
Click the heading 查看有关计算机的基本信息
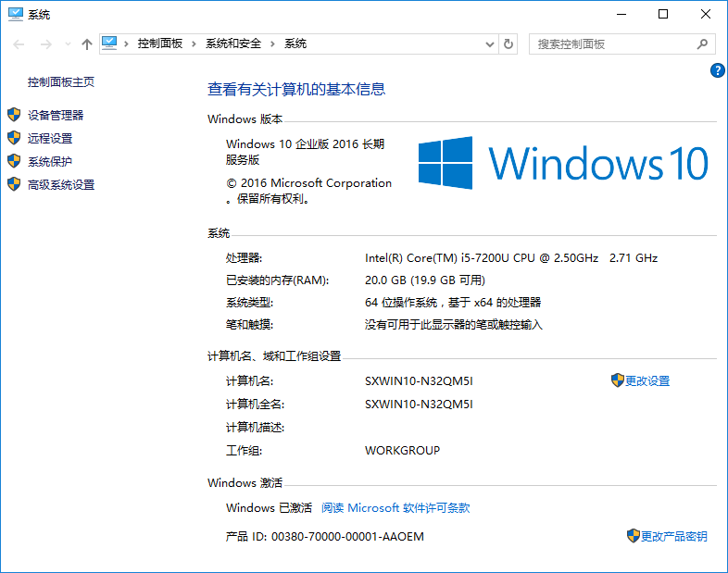click(296, 89)
